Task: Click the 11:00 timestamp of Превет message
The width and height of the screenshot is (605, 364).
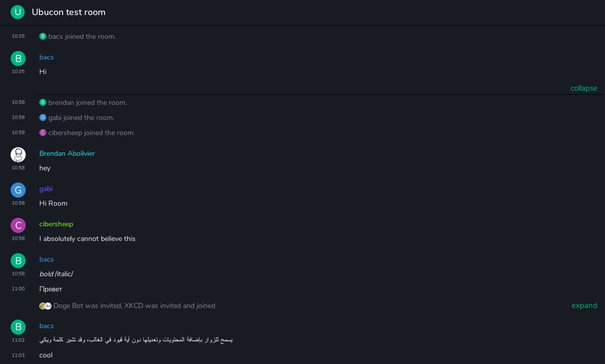Action: (18, 289)
